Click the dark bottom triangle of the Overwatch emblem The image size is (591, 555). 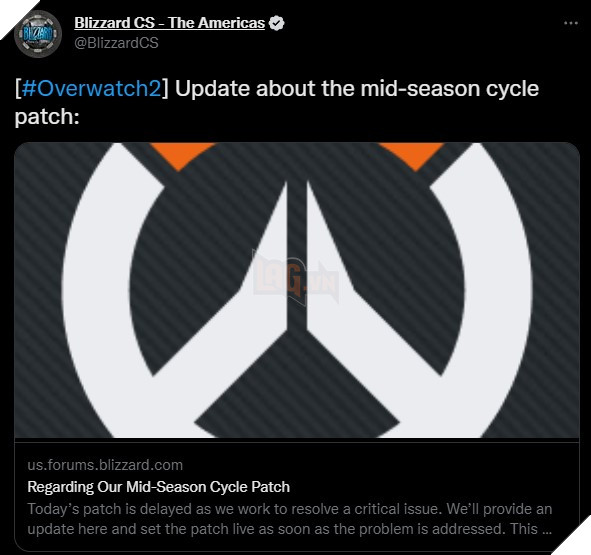297,388
